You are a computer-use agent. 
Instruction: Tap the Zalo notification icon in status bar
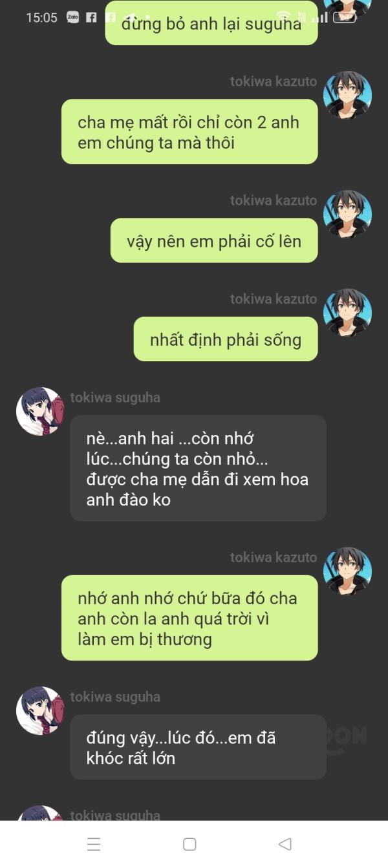(73, 17)
